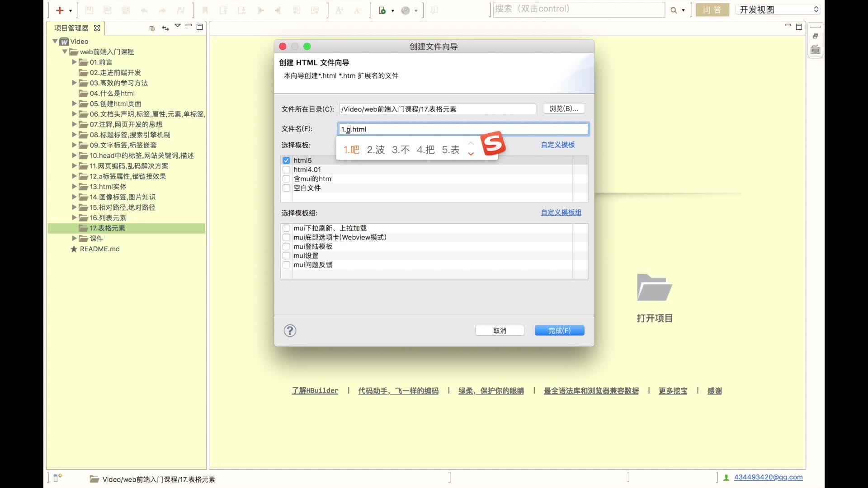The width and height of the screenshot is (868, 488).
Task: Enable the mui登陆模板 template group checkbox
Action: coord(286,246)
